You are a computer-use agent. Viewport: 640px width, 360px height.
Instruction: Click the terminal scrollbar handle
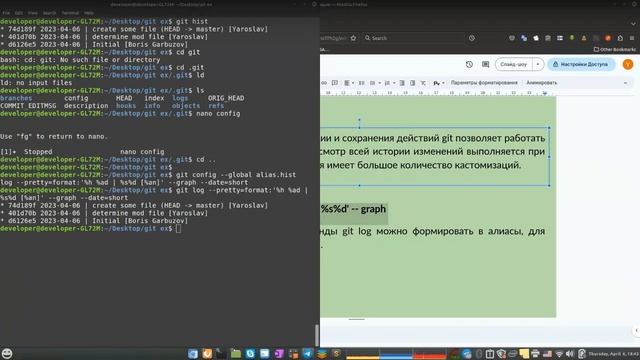click(x=317, y=335)
